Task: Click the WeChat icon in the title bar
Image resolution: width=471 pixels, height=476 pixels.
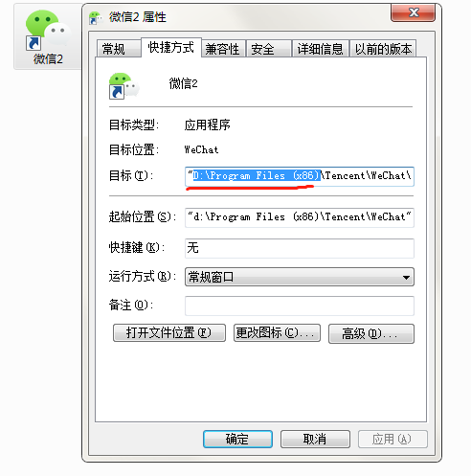Action: pos(96,17)
